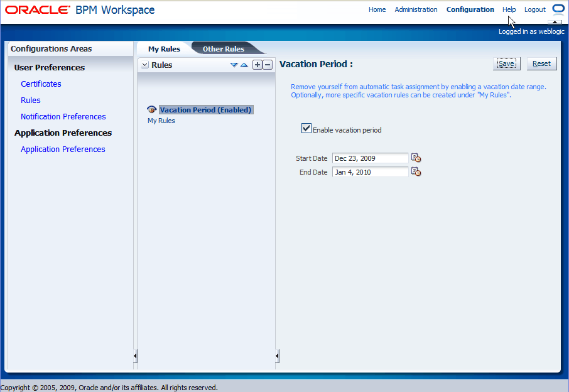569x392 pixels.
Task: Open the Start Date calendar picker
Action: coord(416,158)
